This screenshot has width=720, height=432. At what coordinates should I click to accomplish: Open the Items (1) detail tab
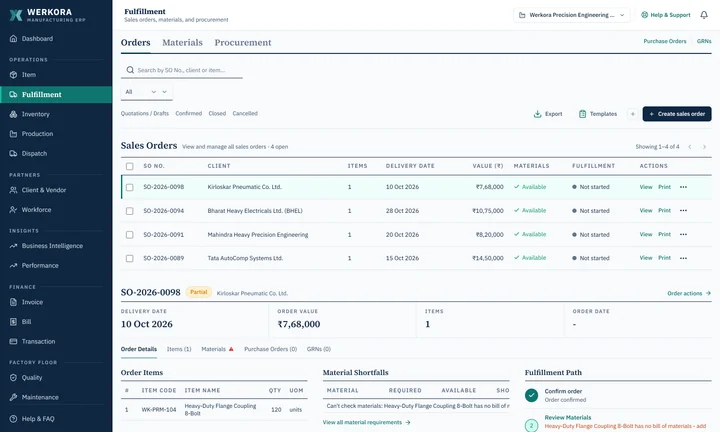click(x=179, y=349)
